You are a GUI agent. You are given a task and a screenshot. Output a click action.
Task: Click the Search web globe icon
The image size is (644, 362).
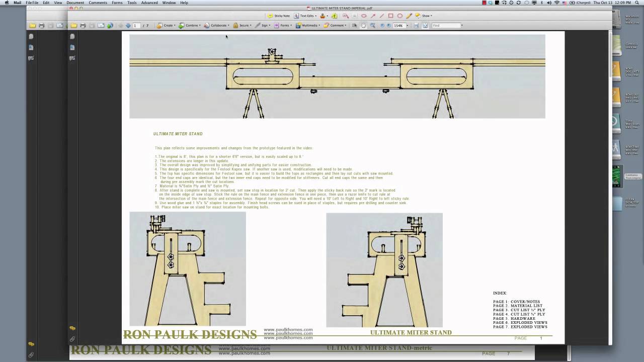point(110,25)
